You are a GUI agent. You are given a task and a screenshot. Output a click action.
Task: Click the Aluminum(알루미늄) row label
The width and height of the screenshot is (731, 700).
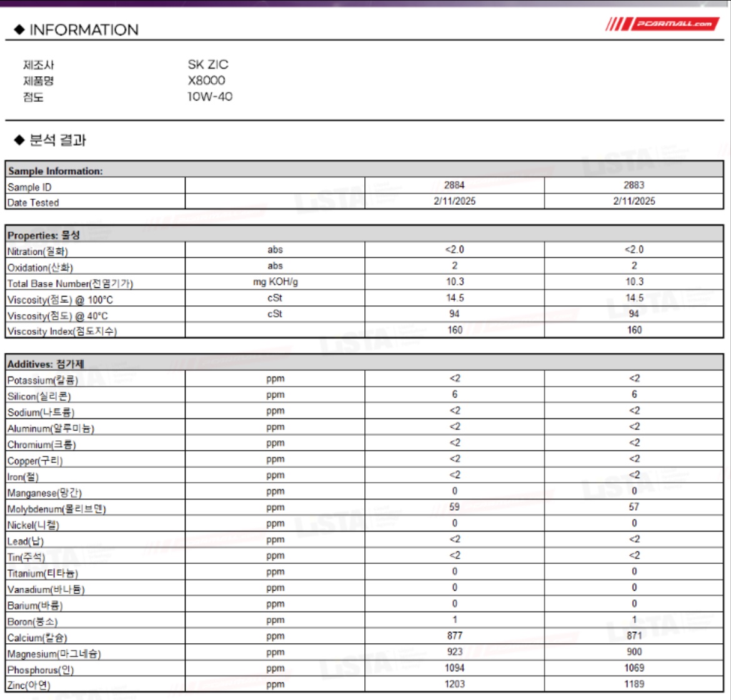click(51, 429)
